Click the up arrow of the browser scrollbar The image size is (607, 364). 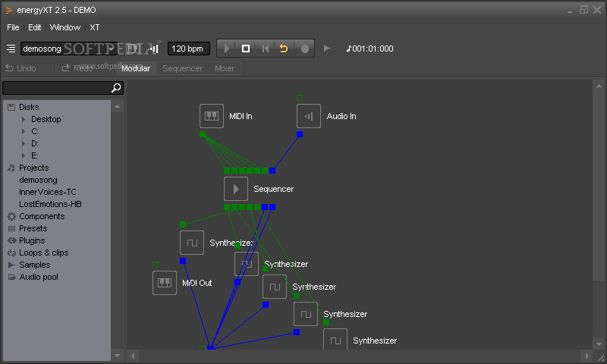(118, 106)
